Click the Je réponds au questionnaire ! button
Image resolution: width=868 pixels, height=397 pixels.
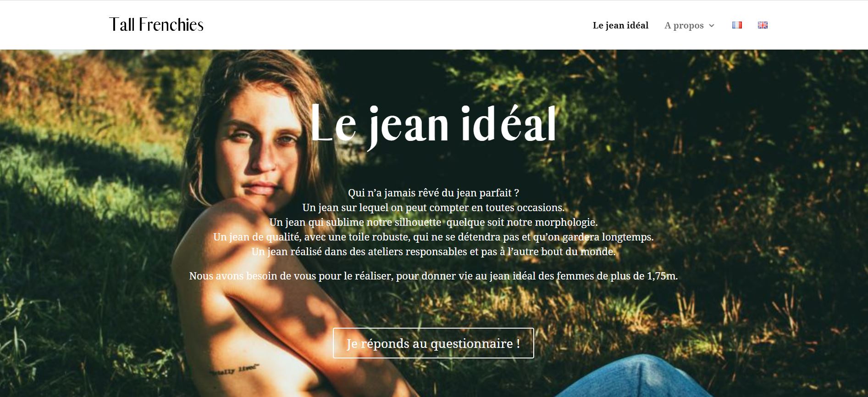pos(433,343)
